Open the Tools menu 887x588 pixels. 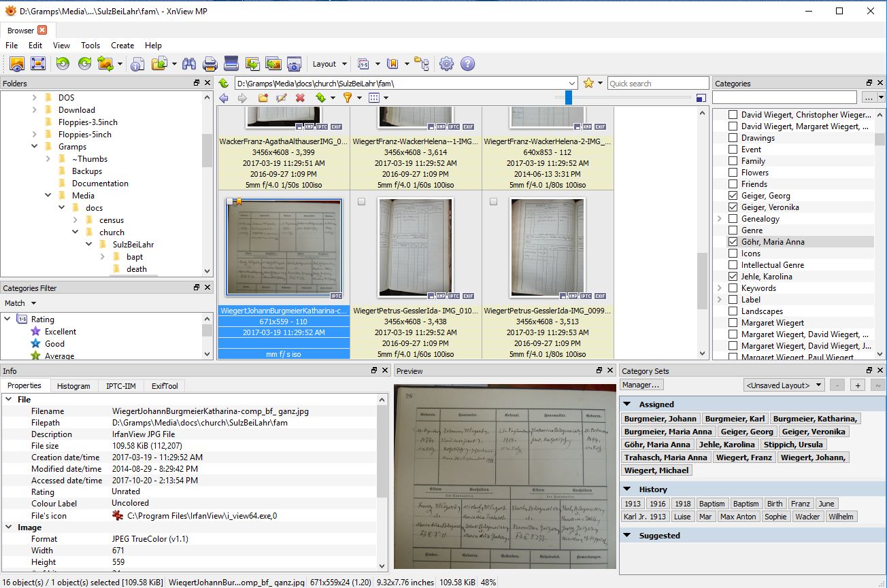(x=90, y=46)
